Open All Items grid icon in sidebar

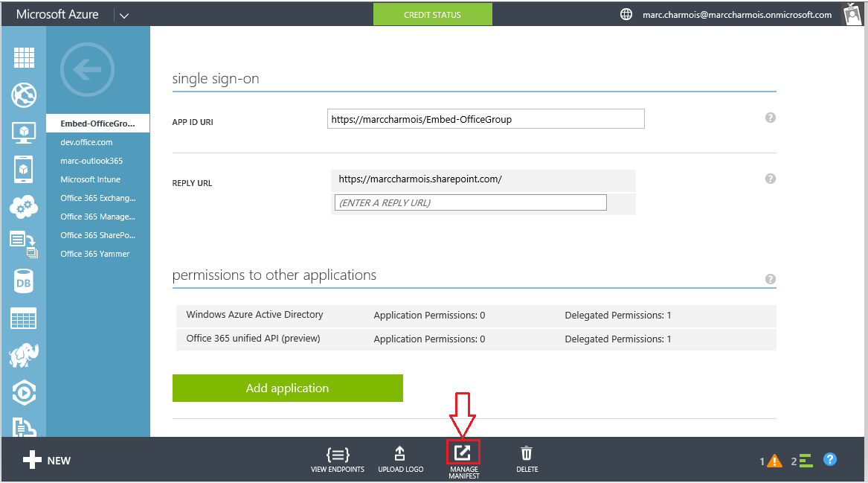click(x=24, y=57)
